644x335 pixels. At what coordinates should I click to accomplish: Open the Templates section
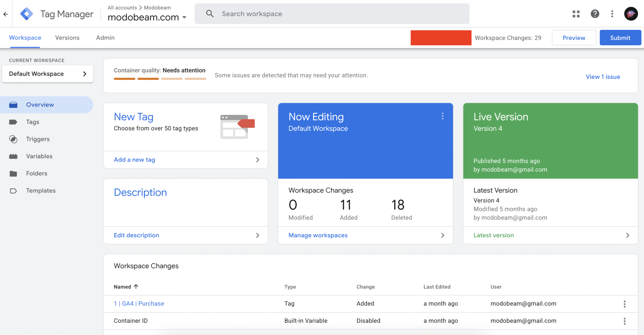[41, 190]
